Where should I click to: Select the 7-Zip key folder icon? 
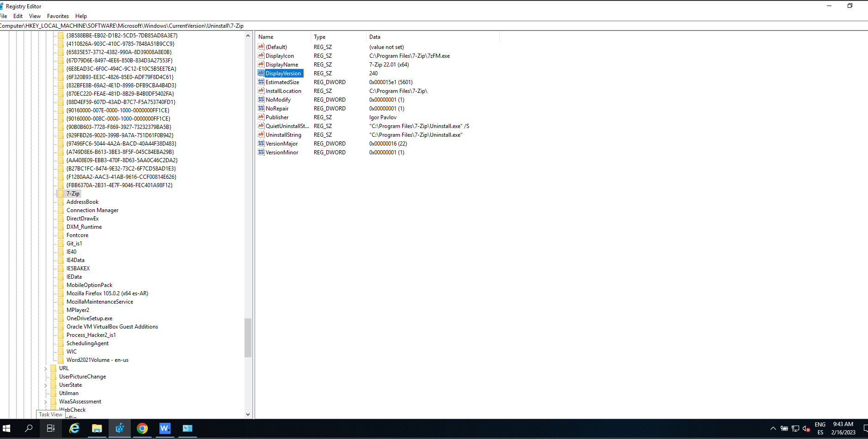pos(61,194)
